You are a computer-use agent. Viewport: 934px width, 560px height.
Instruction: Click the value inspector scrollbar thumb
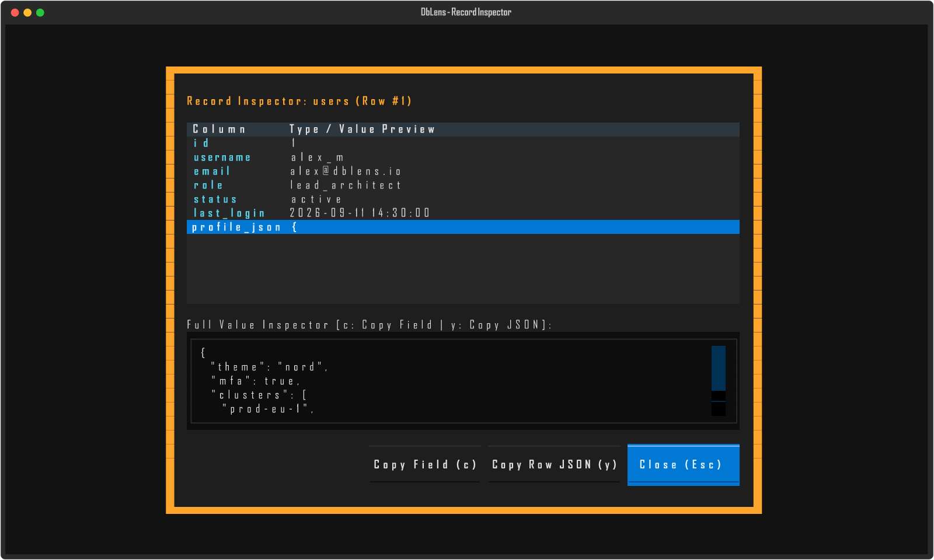[719, 368]
